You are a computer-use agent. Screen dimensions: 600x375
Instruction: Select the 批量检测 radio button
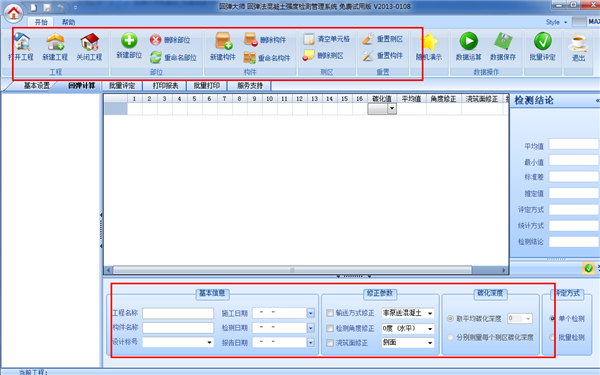point(552,337)
